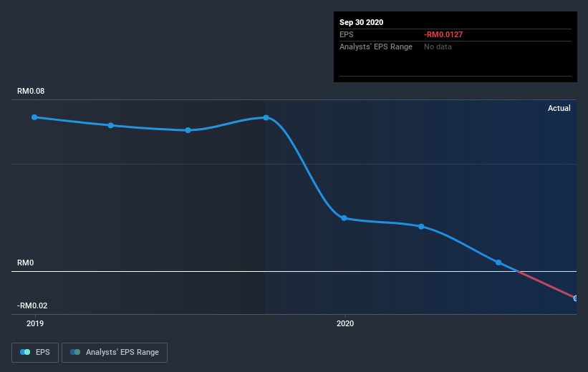Select the EPS point just above RM0
Image resolution: width=588 pixels, height=372 pixels.
498,263
